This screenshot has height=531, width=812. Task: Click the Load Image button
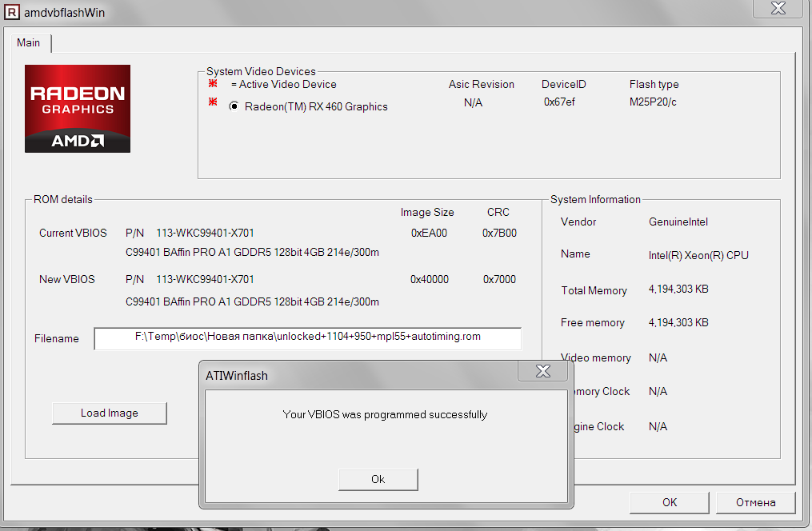pos(110,413)
